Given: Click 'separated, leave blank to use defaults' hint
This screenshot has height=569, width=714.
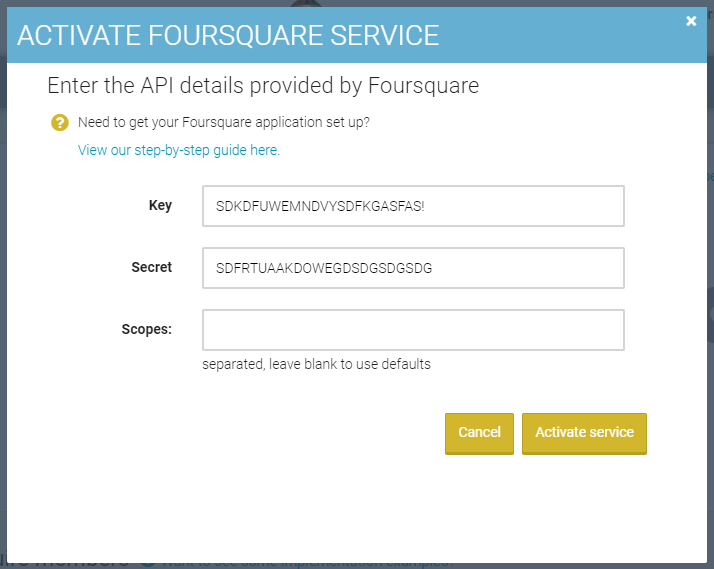Looking at the screenshot, I should pos(316,364).
